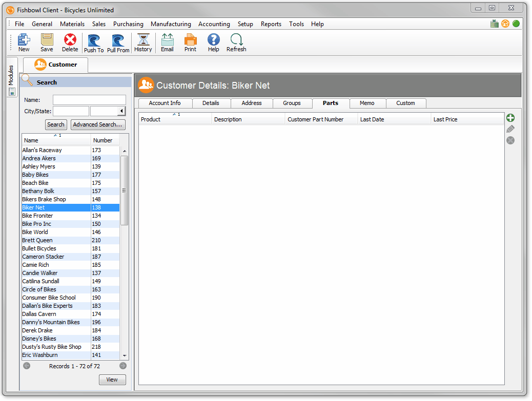Open the Accounting menu
The height and width of the screenshot is (401, 532).
214,24
